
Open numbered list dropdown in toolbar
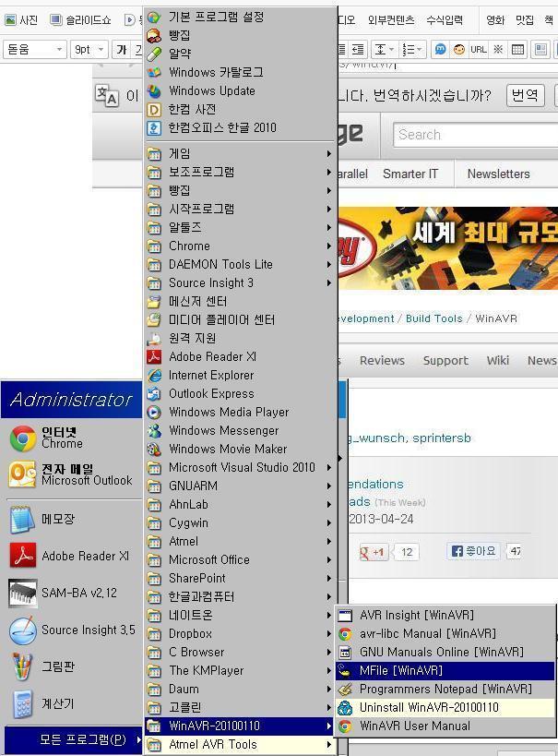[x=412, y=49]
